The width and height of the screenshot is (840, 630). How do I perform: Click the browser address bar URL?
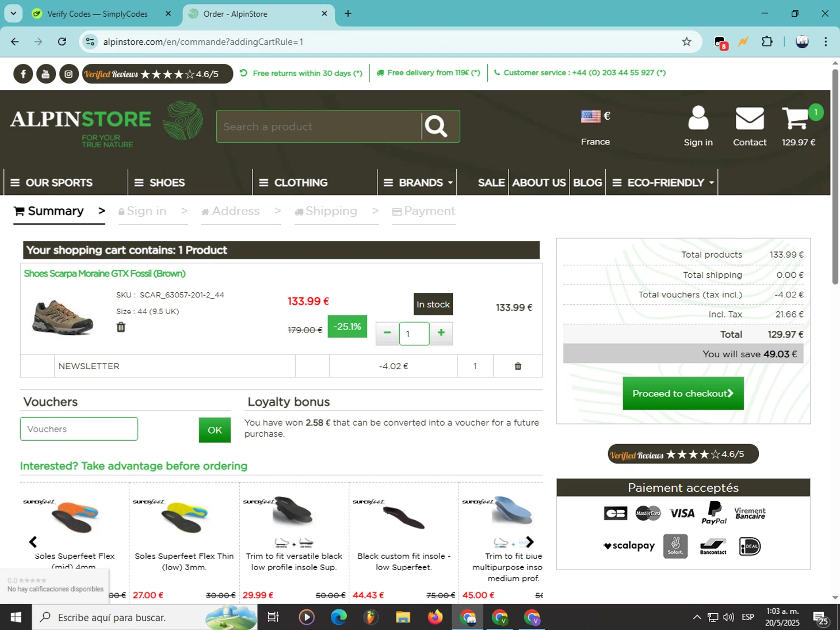[203, 42]
